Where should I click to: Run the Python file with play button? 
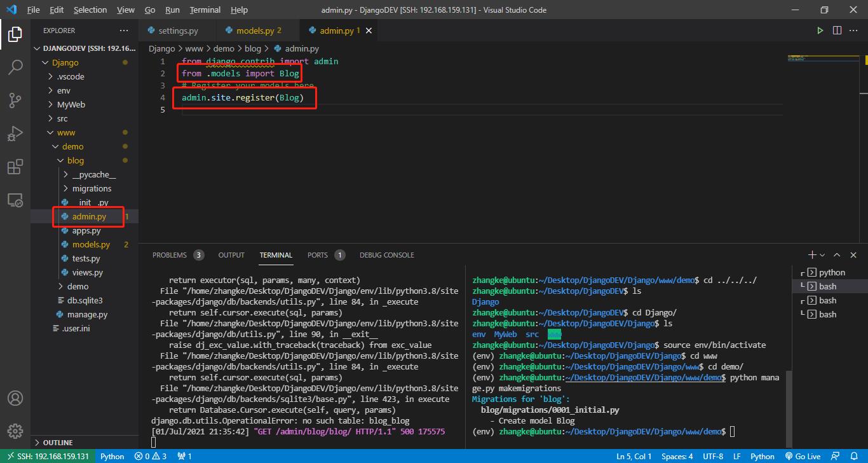click(x=820, y=31)
